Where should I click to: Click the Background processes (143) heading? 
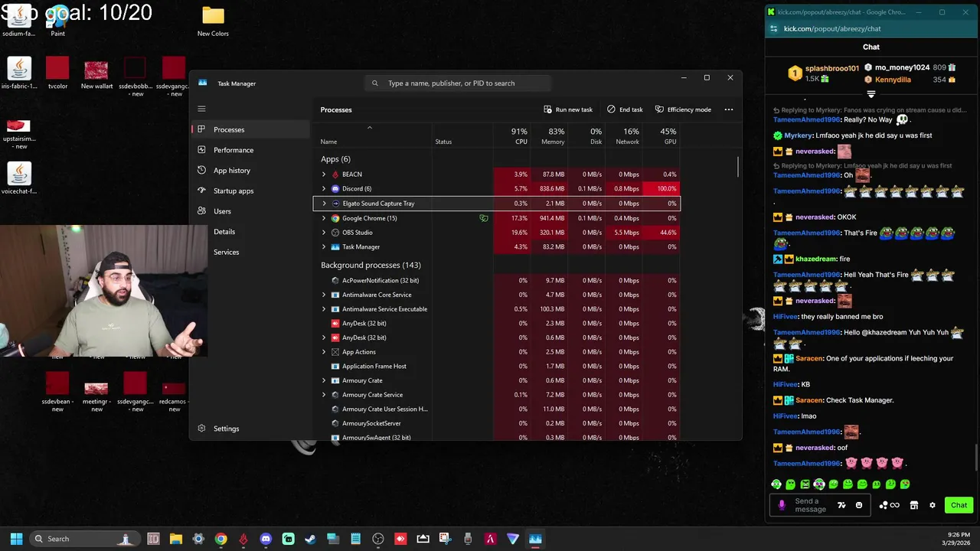(x=371, y=265)
